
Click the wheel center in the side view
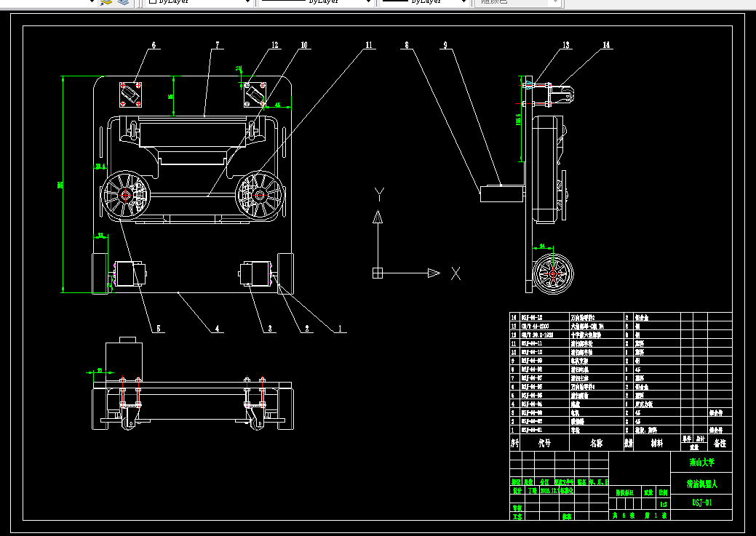pos(553,273)
